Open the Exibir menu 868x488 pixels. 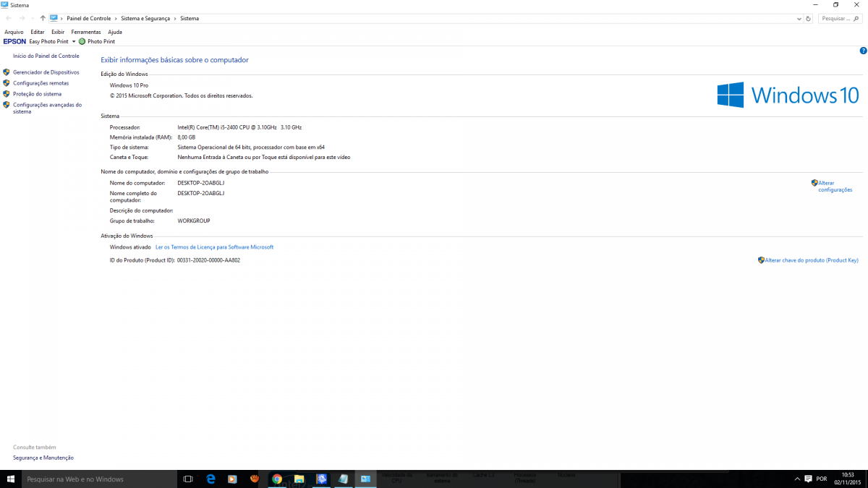pyautogui.click(x=58, y=32)
